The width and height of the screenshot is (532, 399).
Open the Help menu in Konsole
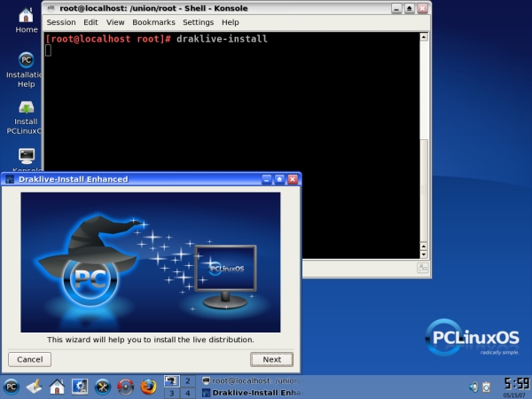(231, 22)
